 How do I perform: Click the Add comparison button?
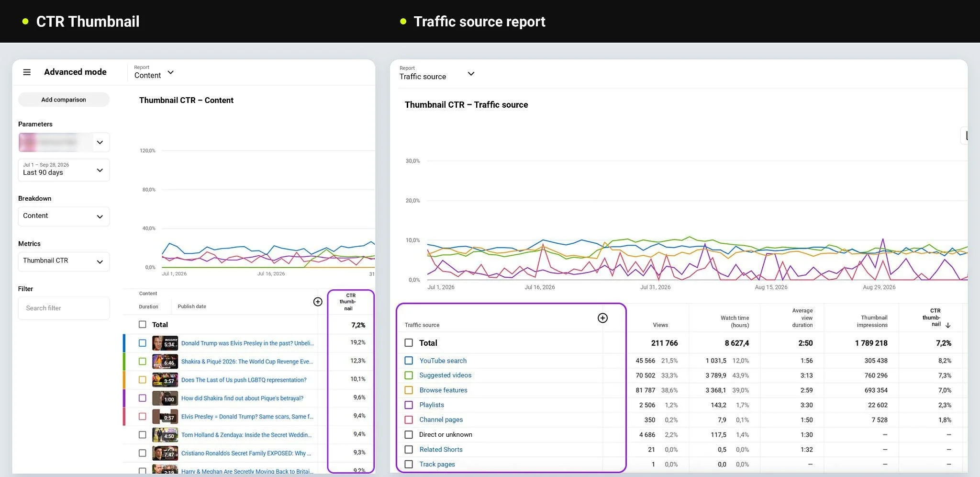point(64,100)
